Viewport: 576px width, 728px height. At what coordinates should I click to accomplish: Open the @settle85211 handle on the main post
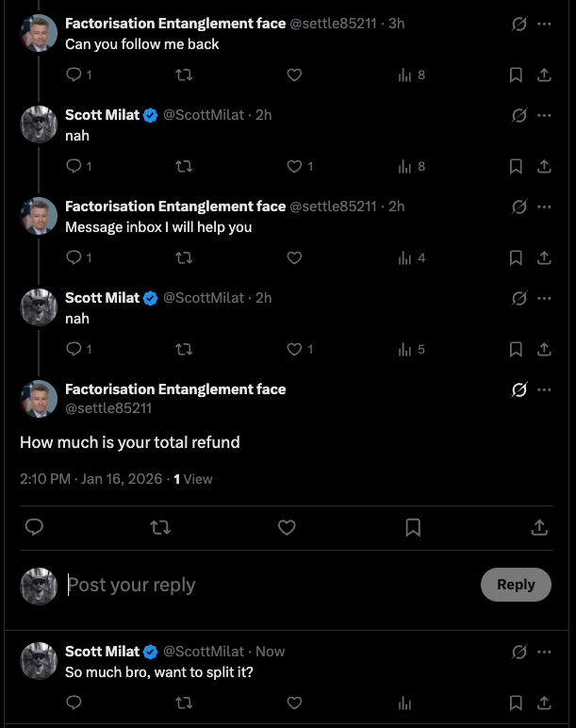[108, 408]
